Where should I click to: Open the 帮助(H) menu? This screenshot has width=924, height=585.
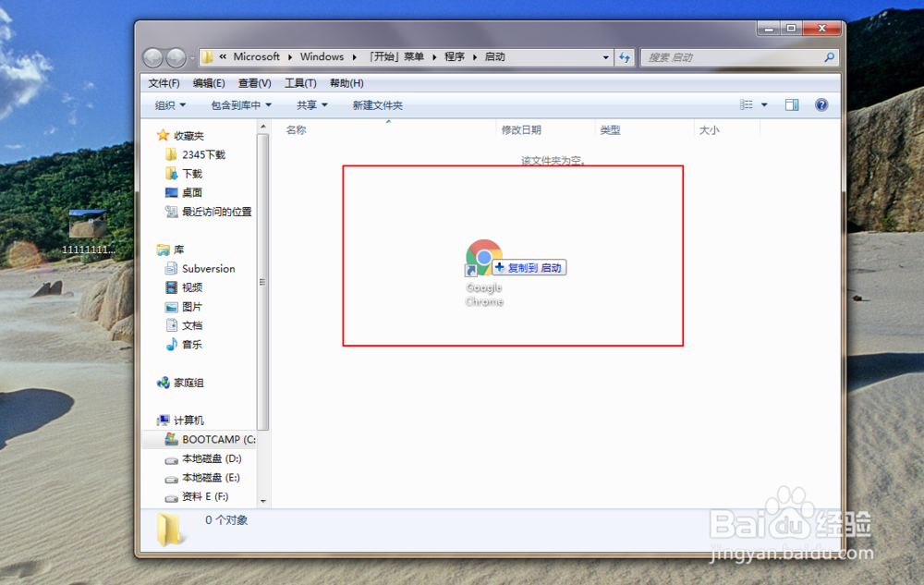point(346,83)
